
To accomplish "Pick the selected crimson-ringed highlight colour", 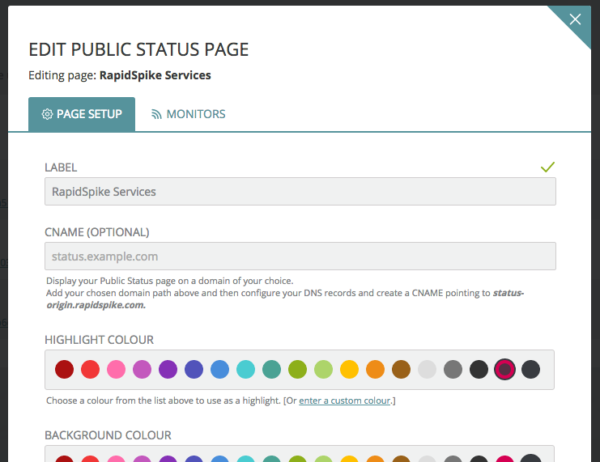I will [x=505, y=369].
